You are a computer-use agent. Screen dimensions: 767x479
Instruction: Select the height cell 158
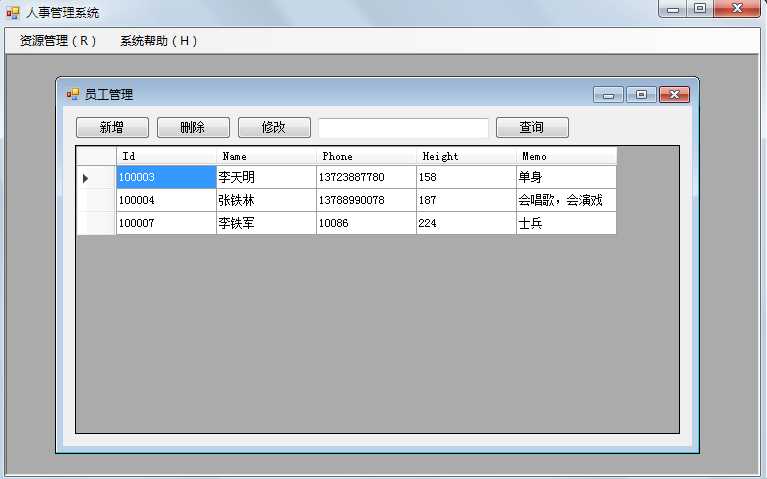click(x=466, y=177)
